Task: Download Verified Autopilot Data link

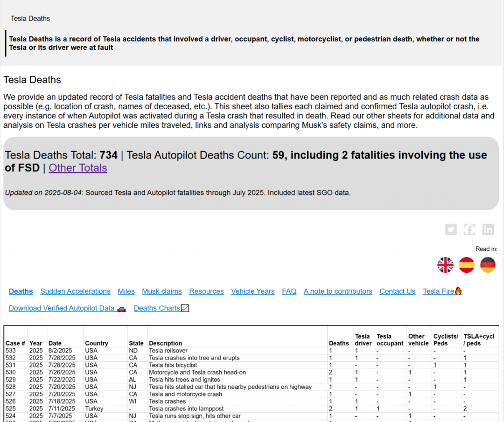Action: pyautogui.click(x=67, y=308)
